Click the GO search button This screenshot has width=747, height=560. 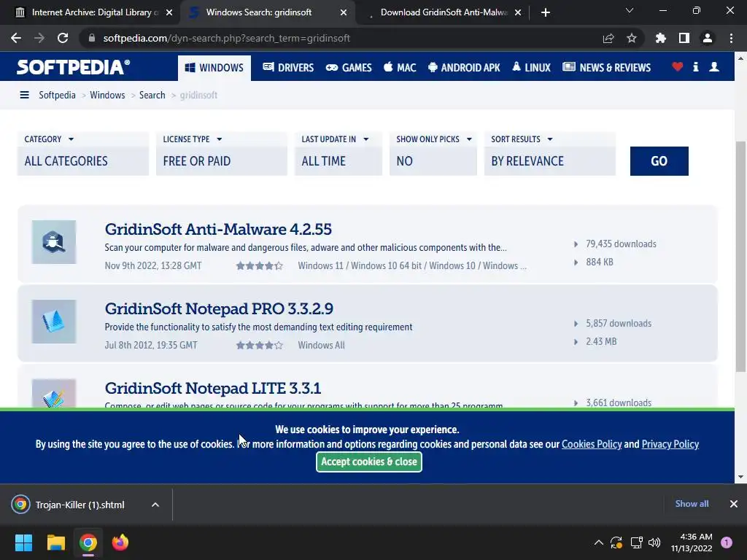(659, 161)
